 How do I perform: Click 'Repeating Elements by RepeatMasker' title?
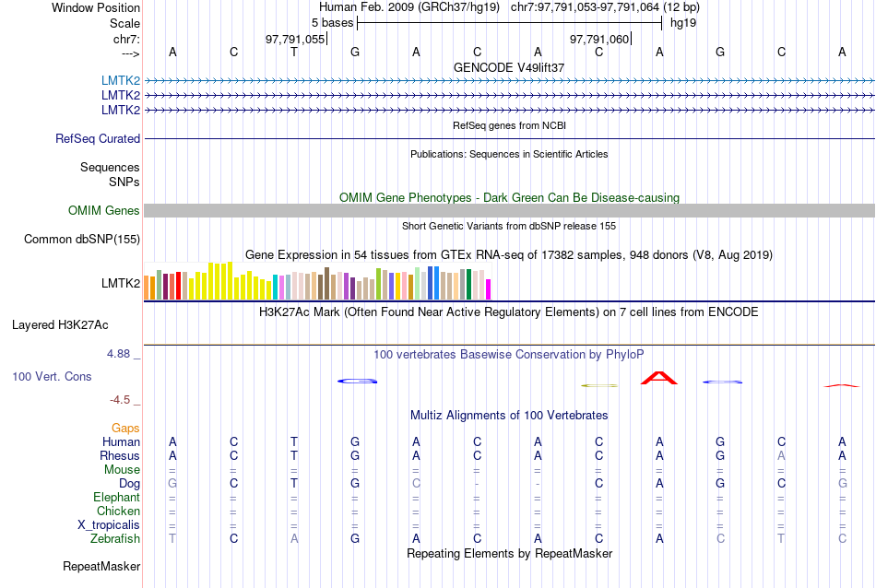pyautogui.click(x=510, y=553)
